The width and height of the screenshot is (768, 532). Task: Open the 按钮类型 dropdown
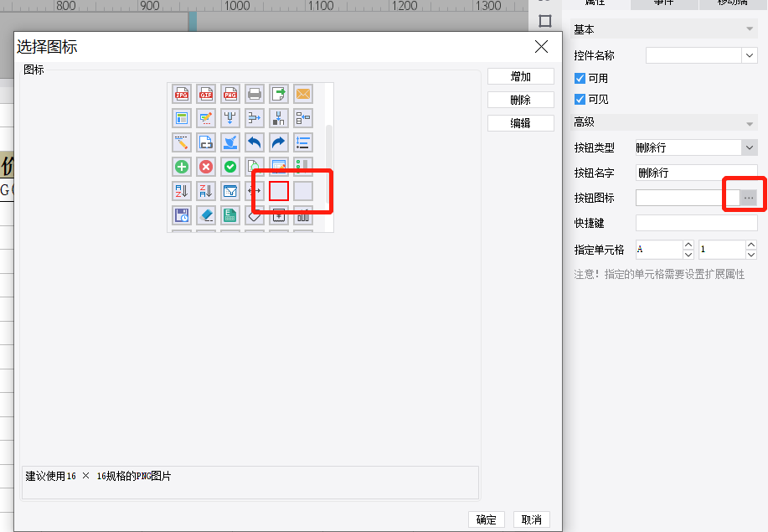750,147
